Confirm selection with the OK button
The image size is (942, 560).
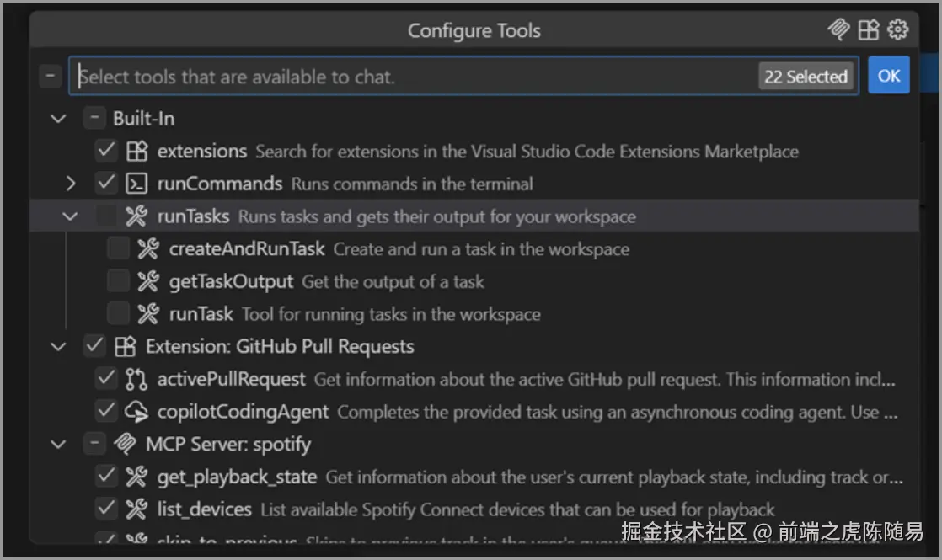point(889,76)
